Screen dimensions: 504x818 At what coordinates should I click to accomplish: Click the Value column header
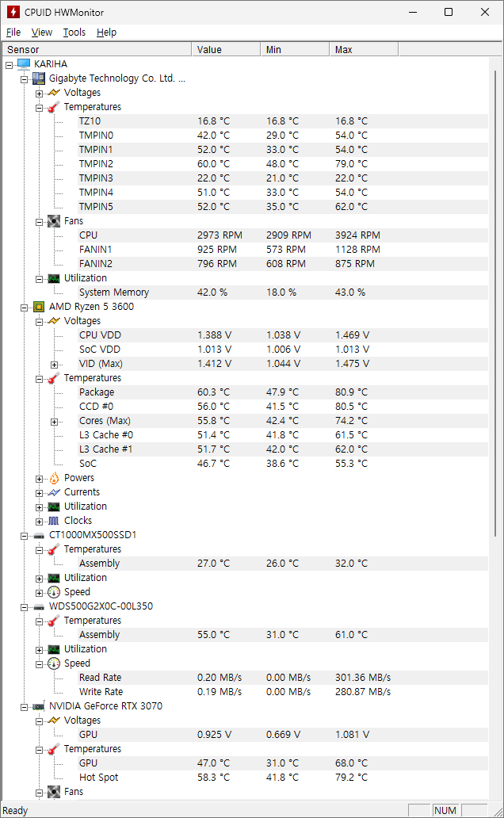click(x=226, y=50)
